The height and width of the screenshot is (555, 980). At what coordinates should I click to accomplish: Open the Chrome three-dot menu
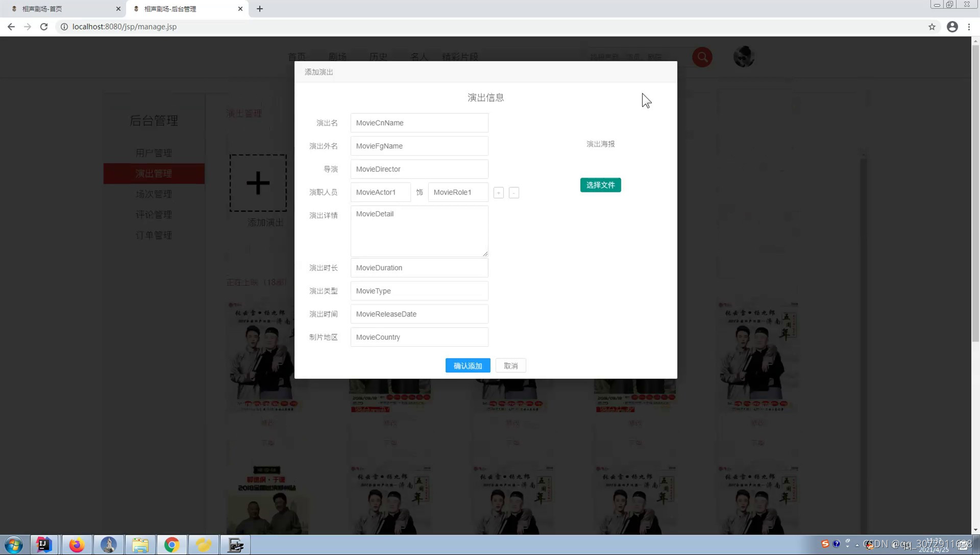tap(969, 27)
